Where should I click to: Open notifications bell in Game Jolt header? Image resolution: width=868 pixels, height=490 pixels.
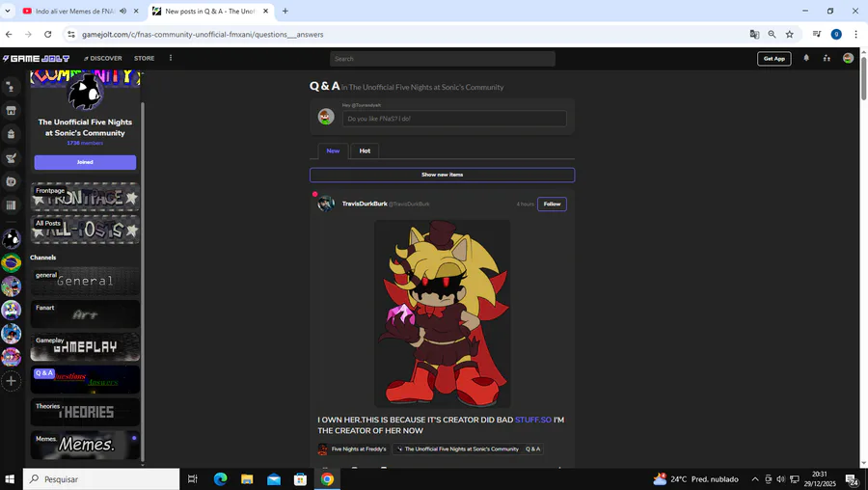point(806,58)
